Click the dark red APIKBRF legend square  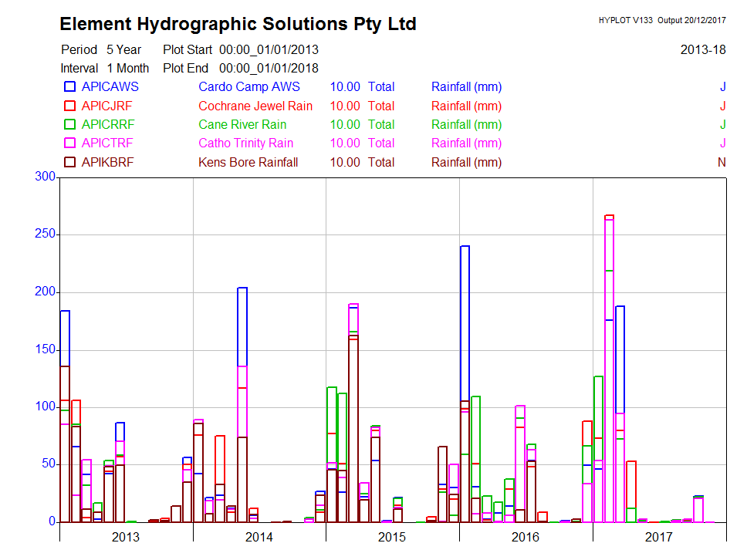(x=69, y=162)
